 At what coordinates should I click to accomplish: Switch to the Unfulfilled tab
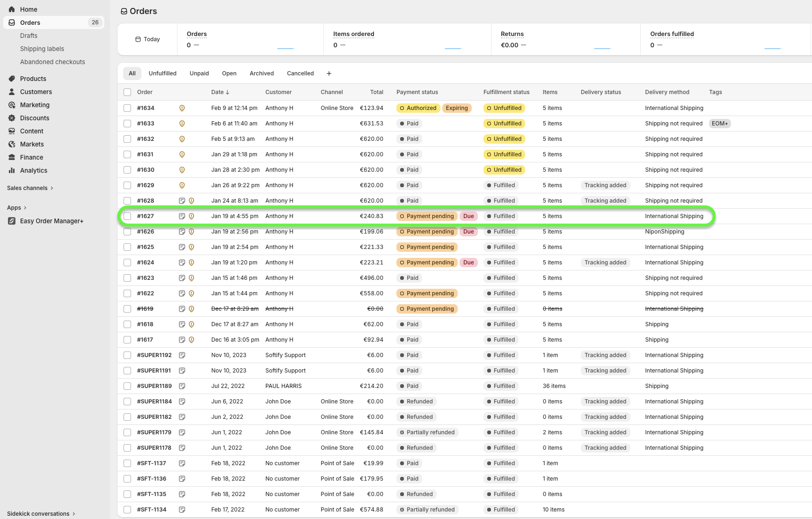pos(162,73)
